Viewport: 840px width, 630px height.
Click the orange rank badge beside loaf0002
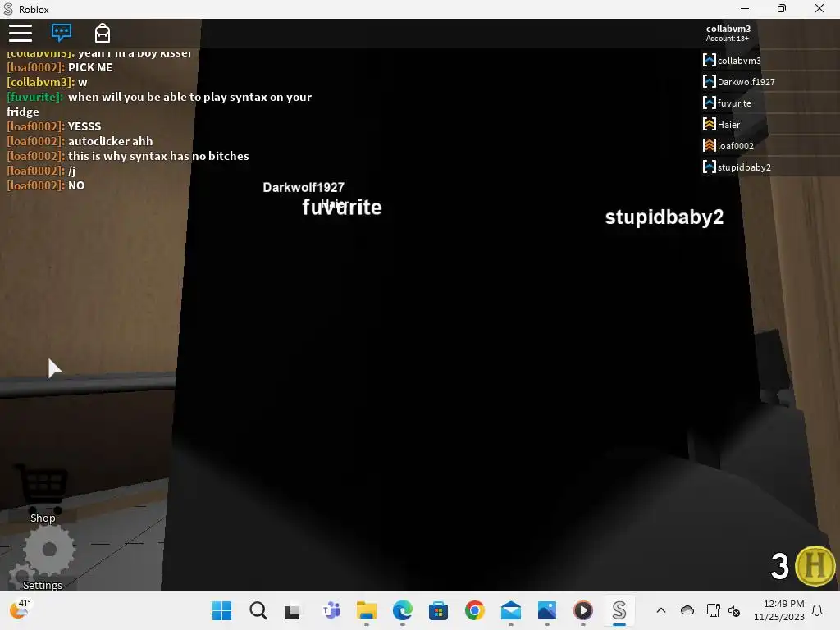pos(709,145)
